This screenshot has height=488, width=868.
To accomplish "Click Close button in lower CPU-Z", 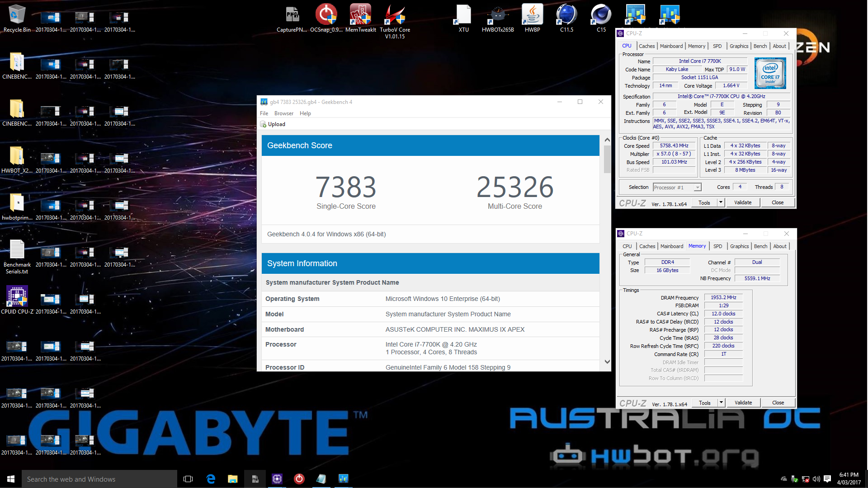I will 778,403.
